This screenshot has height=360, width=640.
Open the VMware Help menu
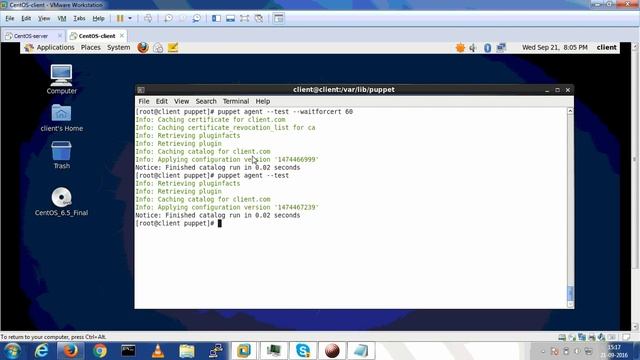(98, 18)
